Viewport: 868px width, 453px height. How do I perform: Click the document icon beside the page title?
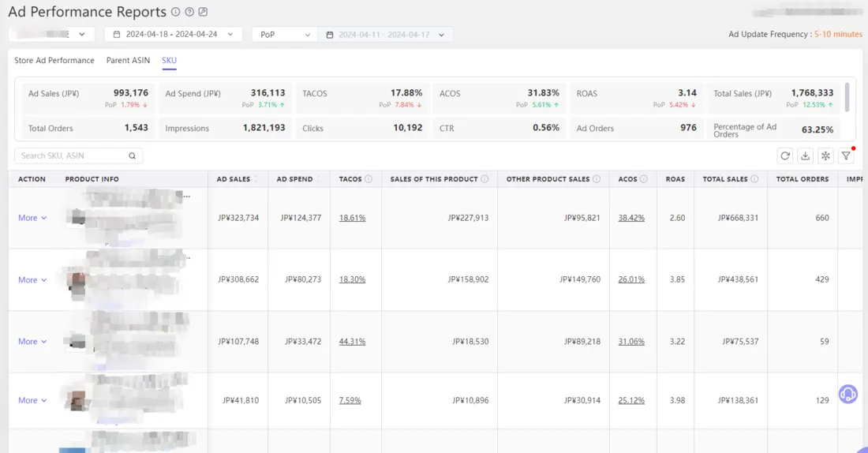pyautogui.click(x=203, y=12)
